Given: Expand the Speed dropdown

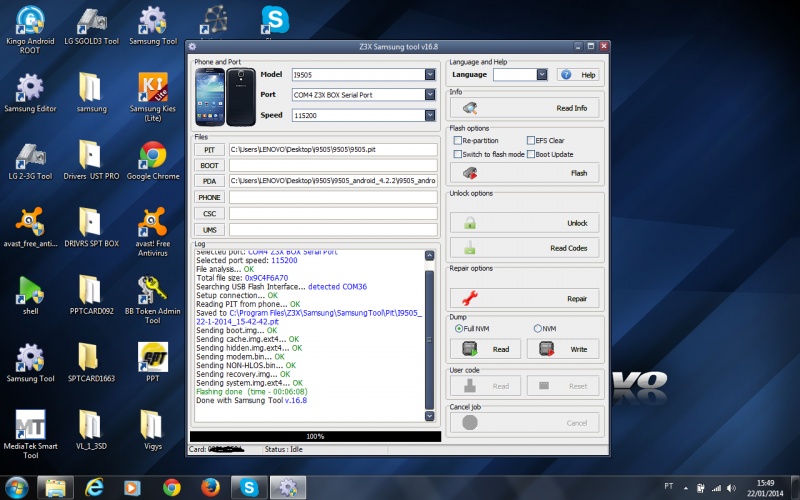Looking at the screenshot, I should [x=430, y=115].
